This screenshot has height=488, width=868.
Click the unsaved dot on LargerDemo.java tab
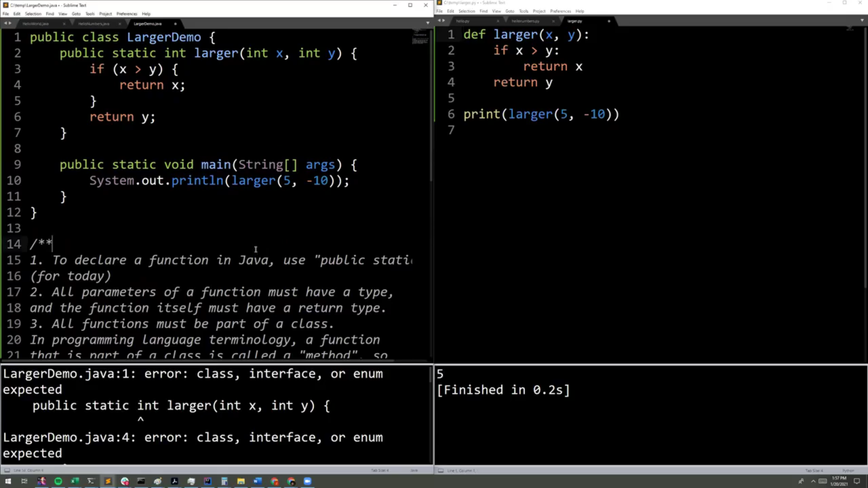click(175, 23)
